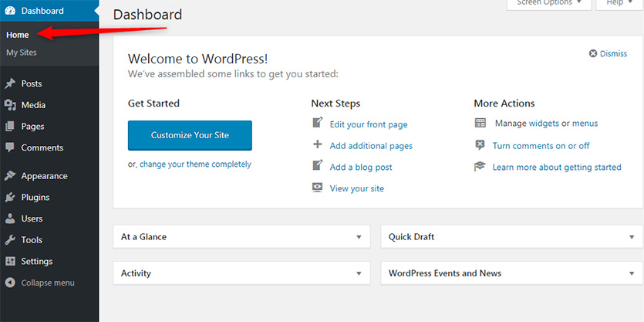Click the WordPress Events and News title
This screenshot has width=644, height=322.
click(x=445, y=273)
